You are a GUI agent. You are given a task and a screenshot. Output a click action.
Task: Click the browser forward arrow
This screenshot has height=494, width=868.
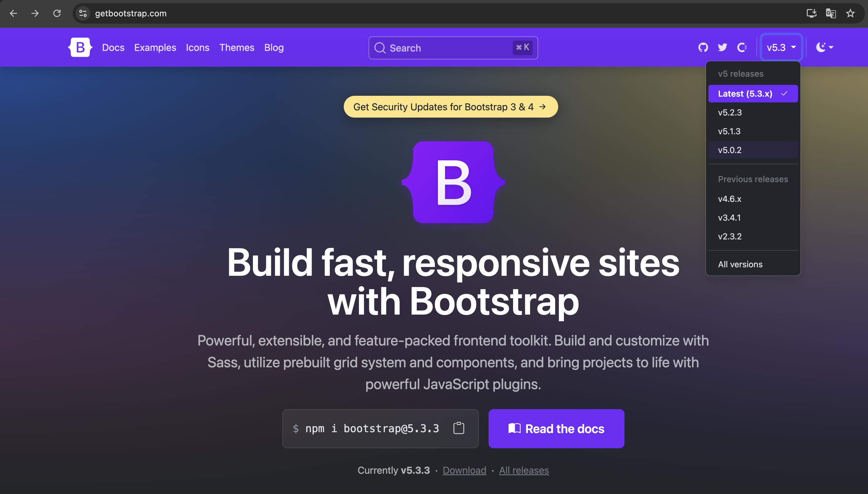35,13
